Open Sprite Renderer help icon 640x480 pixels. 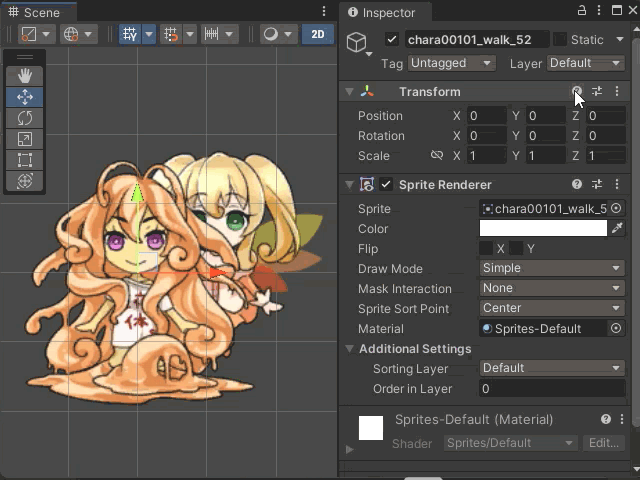click(x=576, y=184)
